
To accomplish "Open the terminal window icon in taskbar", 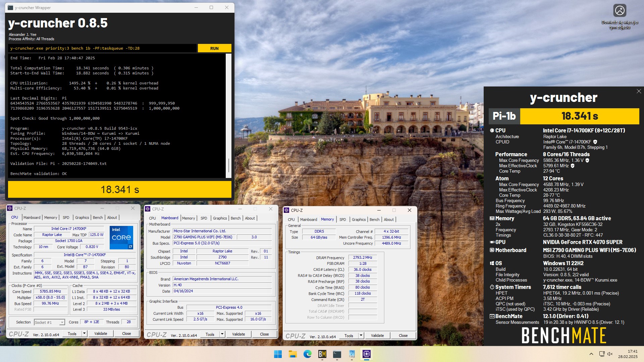I will click(x=337, y=354).
